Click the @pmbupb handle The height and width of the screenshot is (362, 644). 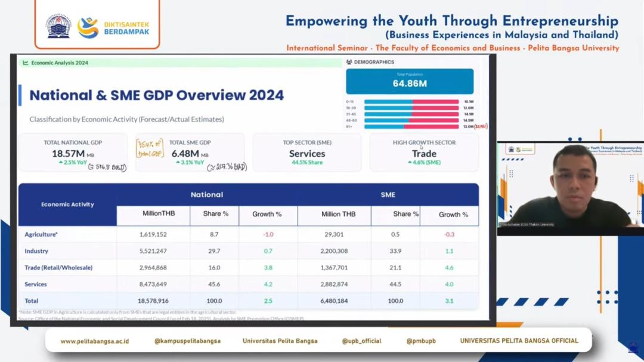coord(421,341)
